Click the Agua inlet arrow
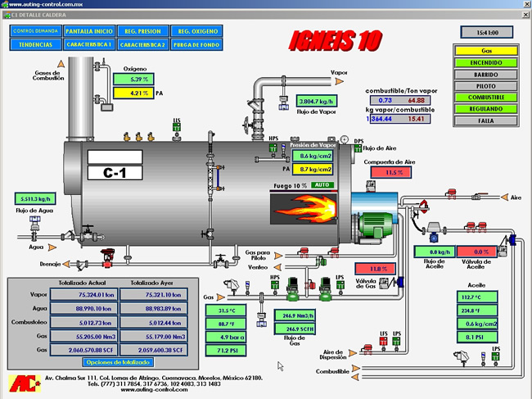The width and height of the screenshot is (532, 399). (x=52, y=247)
